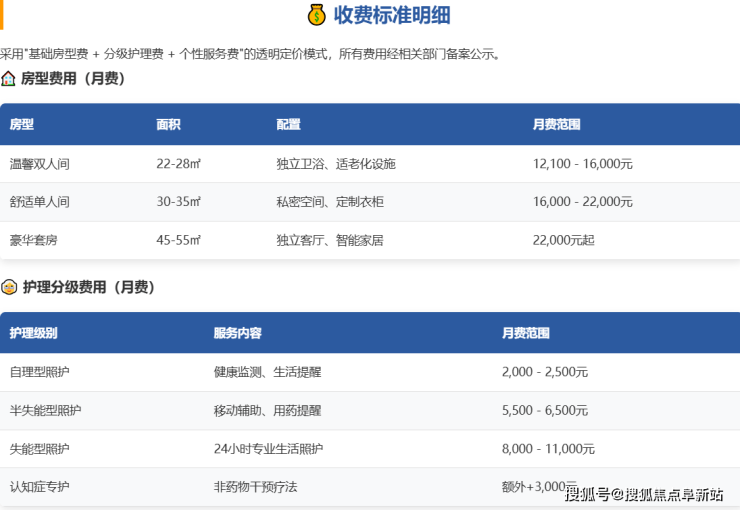Click the 豪华套房 row label
740x510 pixels.
tap(34, 240)
